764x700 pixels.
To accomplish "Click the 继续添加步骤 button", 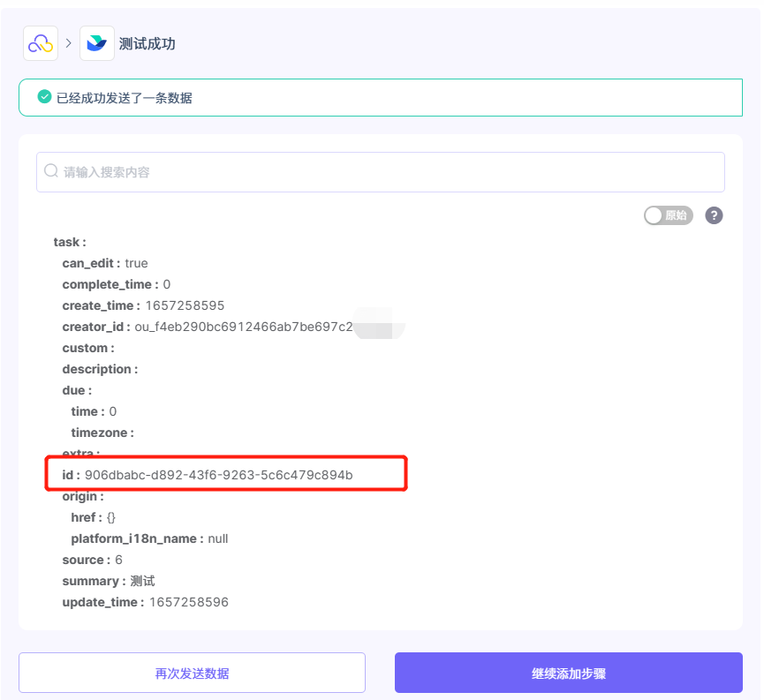I will click(x=569, y=673).
